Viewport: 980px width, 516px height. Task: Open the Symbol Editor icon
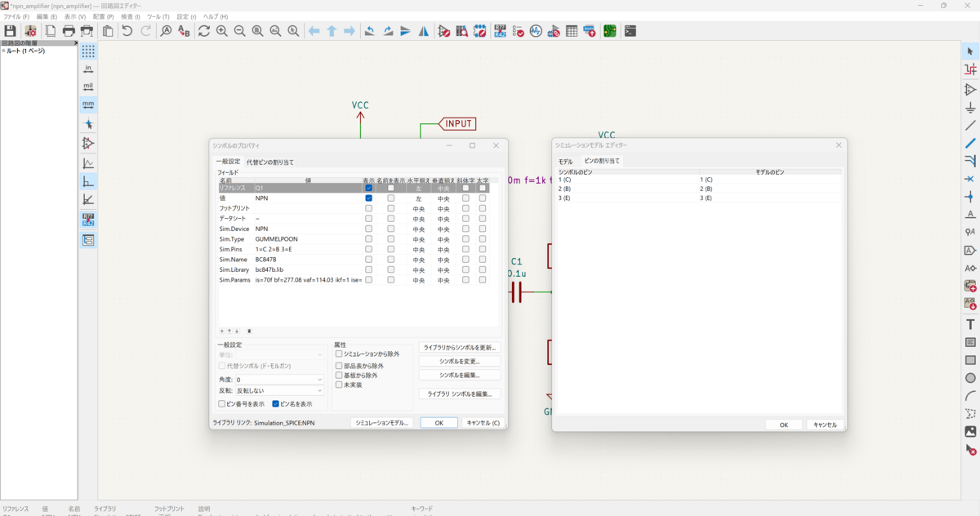[x=443, y=31]
